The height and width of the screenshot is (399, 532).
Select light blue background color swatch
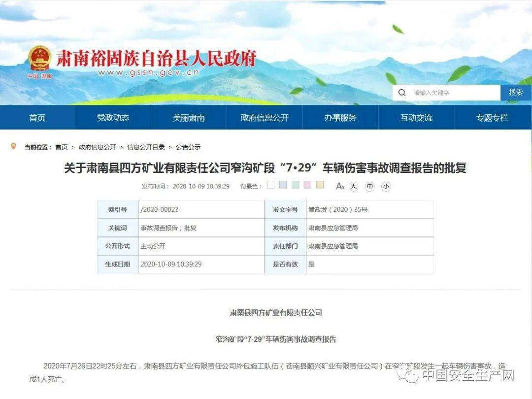click(x=283, y=185)
